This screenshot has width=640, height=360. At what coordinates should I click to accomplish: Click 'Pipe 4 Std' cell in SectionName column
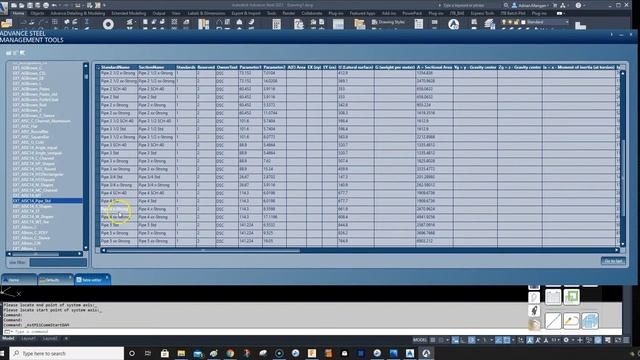click(x=157, y=201)
